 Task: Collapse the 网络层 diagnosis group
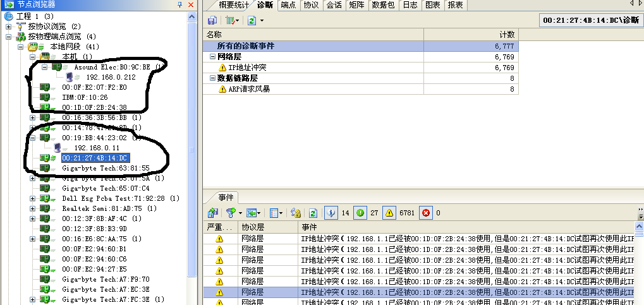[x=212, y=56]
